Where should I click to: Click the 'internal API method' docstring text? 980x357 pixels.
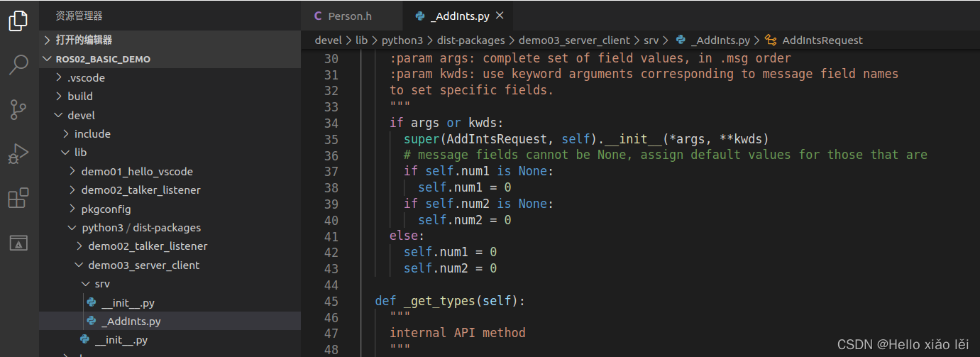[458, 333]
